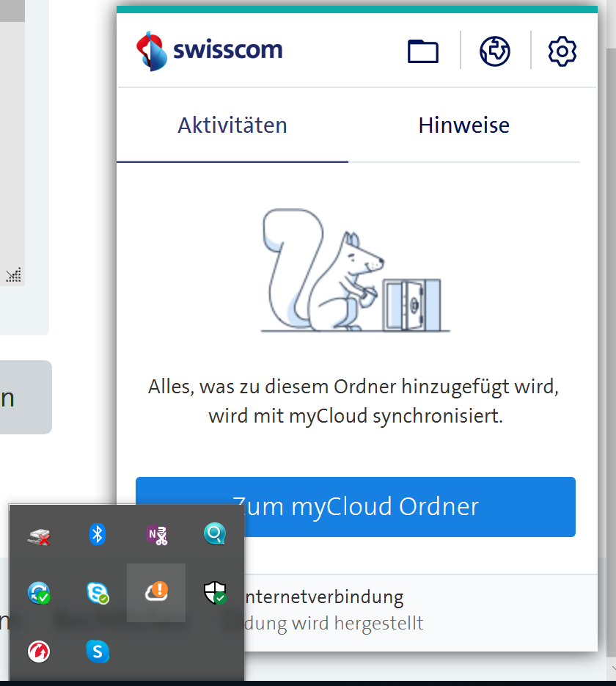Viewport: 616px width, 686px height.
Task: Open the myCloud folder icon in header
Action: (423, 51)
